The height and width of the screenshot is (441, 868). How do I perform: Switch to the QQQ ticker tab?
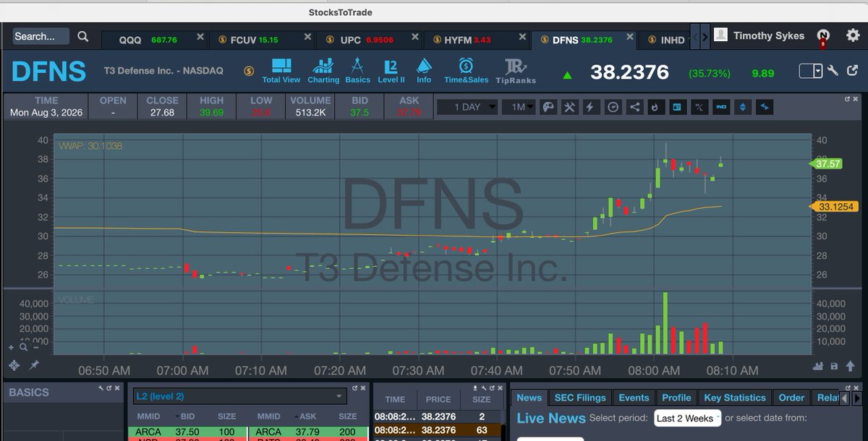(153, 40)
